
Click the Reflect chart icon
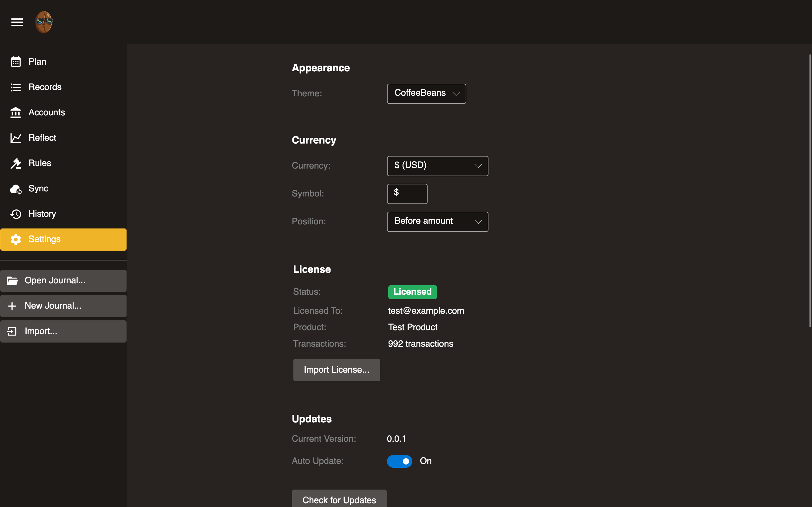[x=16, y=138]
